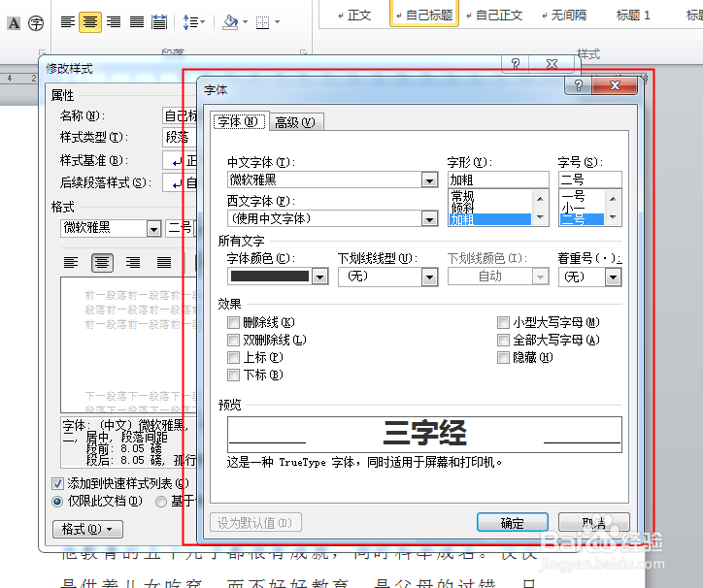Image resolution: width=703 pixels, height=588 pixels.
Task: Select 仅限此文档 radio button
Action: point(57,501)
